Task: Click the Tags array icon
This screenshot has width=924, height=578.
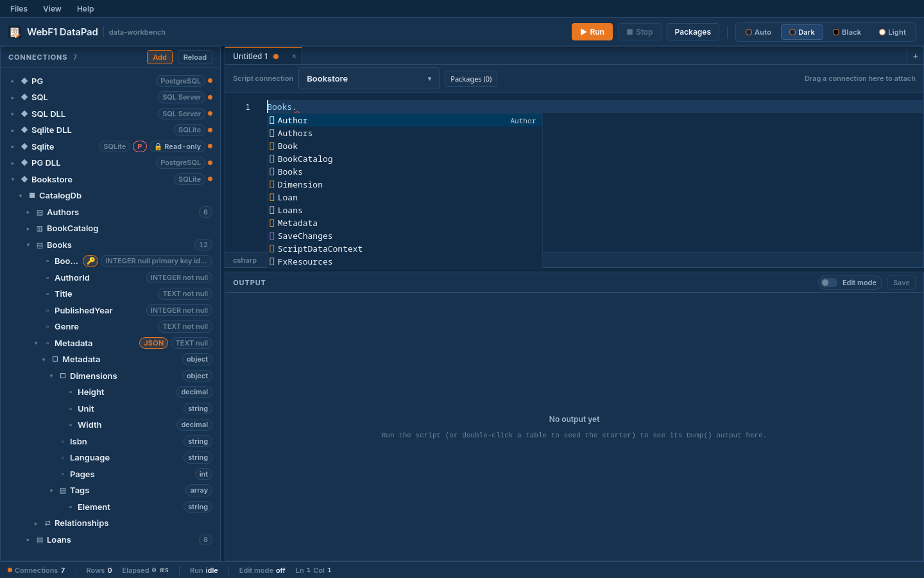Action: click(63, 491)
